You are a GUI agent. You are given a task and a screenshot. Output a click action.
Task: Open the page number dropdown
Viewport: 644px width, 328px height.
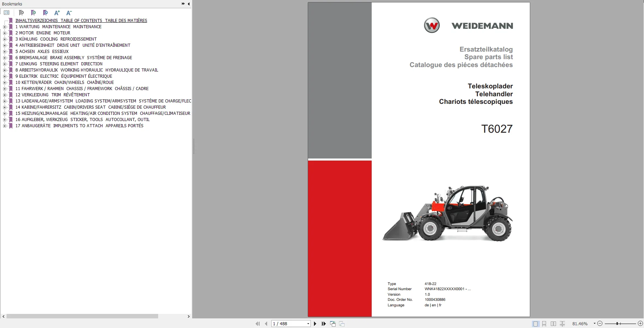[308, 324]
